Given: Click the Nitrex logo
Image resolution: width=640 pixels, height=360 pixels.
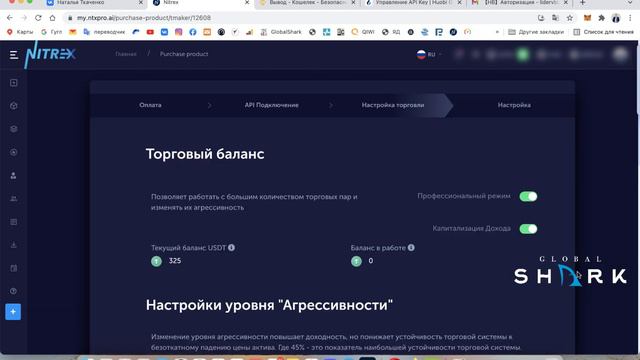Looking at the screenshot, I should point(50,54).
